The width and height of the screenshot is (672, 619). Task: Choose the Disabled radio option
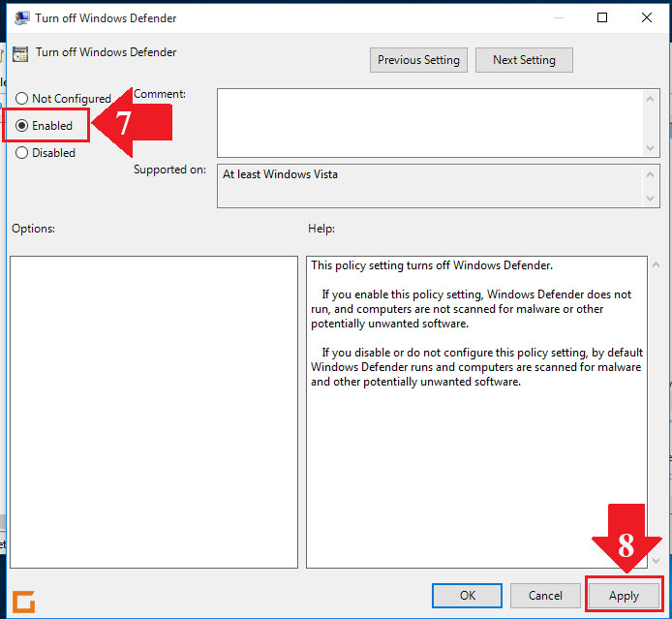[21, 153]
